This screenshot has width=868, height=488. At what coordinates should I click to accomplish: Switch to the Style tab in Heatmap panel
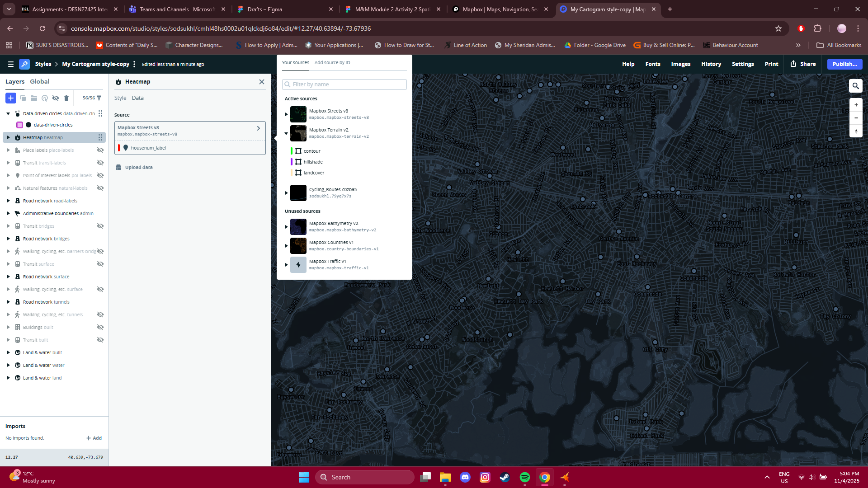pos(120,98)
